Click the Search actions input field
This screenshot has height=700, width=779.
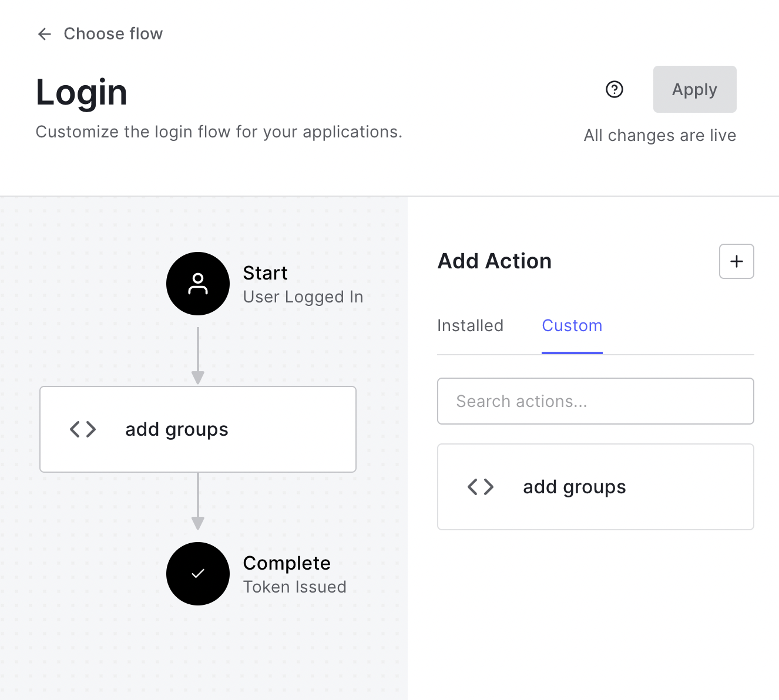pyautogui.click(x=595, y=401)
